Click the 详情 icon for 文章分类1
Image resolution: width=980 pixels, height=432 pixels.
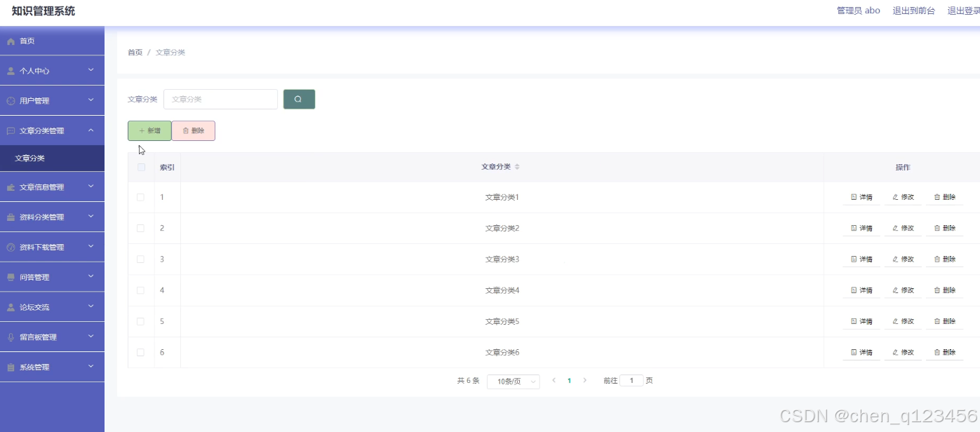click(854, 197)
